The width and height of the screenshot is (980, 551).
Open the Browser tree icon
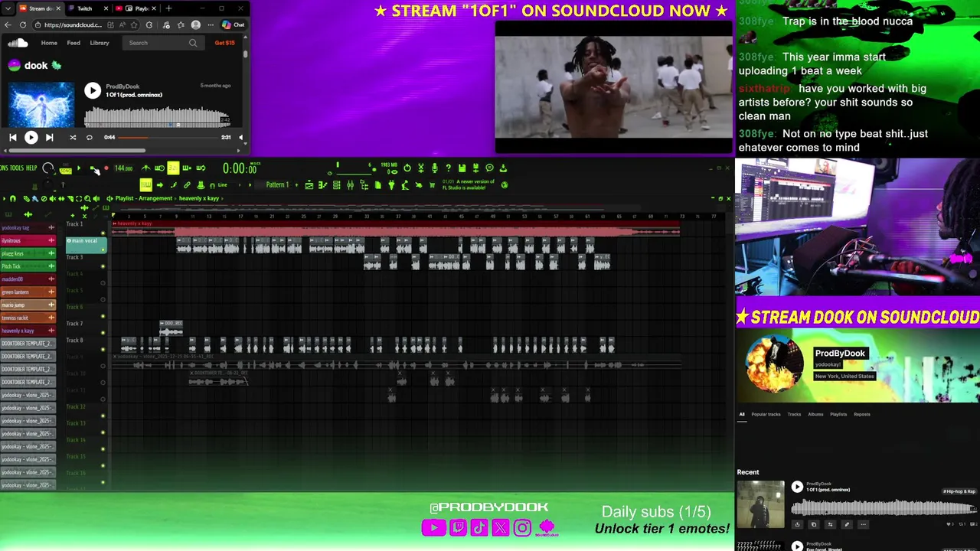coord(364,184)
